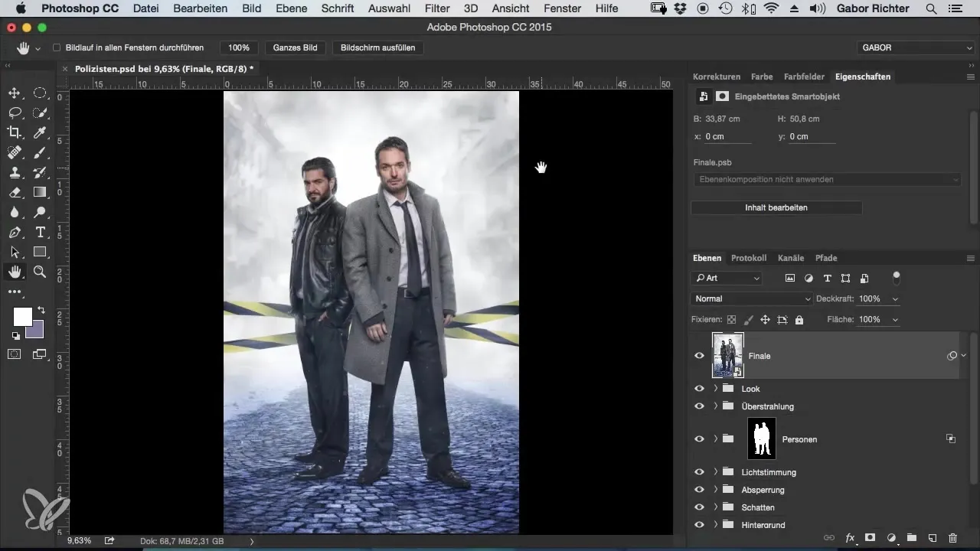Hide the Finale layer
980x551 pixels.
point(699,356)
